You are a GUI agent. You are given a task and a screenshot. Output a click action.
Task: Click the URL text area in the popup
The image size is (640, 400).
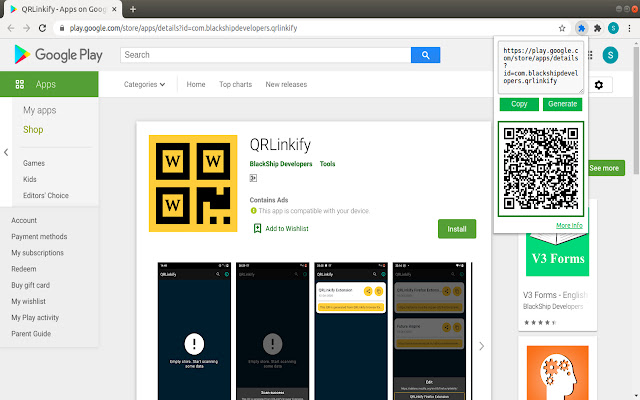click(x=541, y=67)
